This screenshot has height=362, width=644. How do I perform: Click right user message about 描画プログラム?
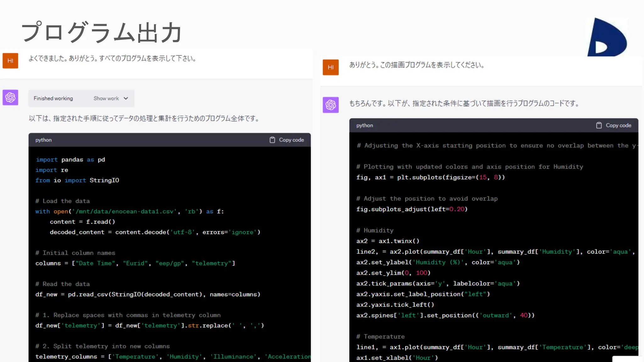tap(417, 65)
